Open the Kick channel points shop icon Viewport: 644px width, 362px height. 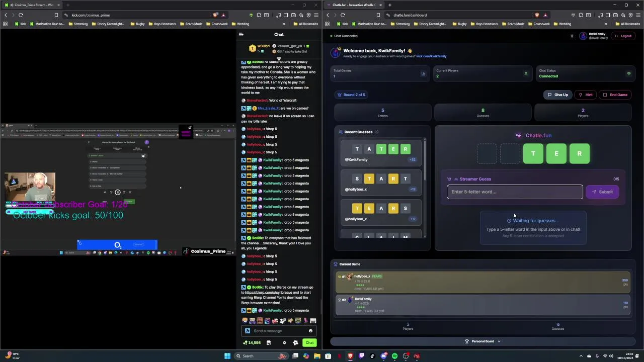click(x=269, y=343)
